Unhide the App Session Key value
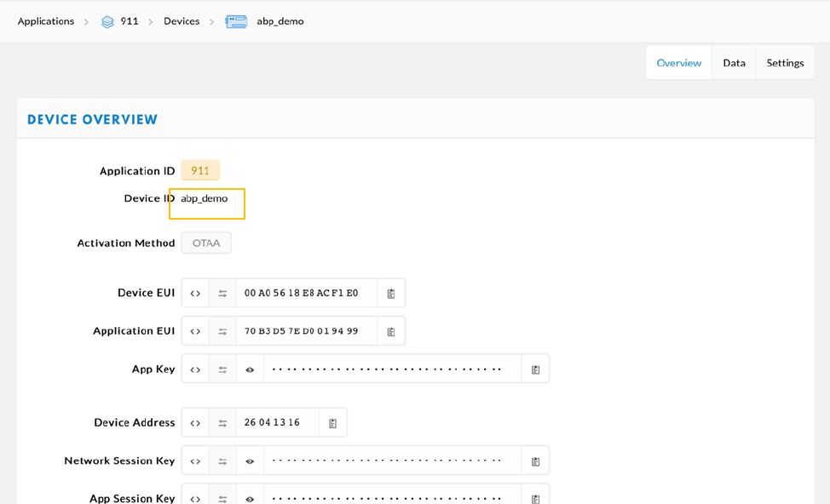 (x=250, y=498)
